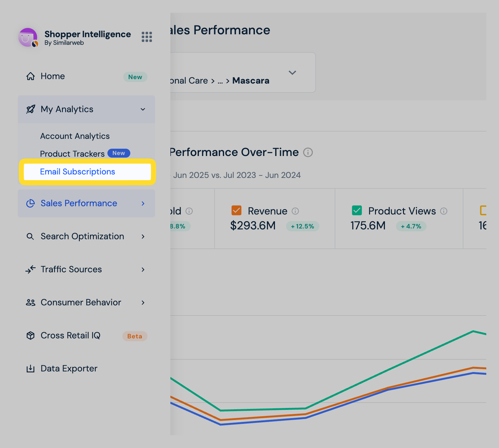This screenshot has width=499, height=448.
Task: Click the Home house icon
Action: (31, 76)
